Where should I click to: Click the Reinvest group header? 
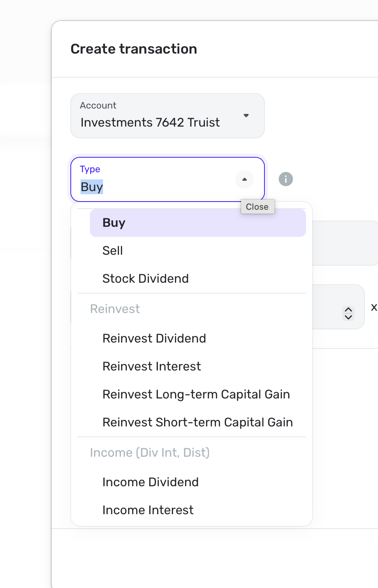point(115,309)
